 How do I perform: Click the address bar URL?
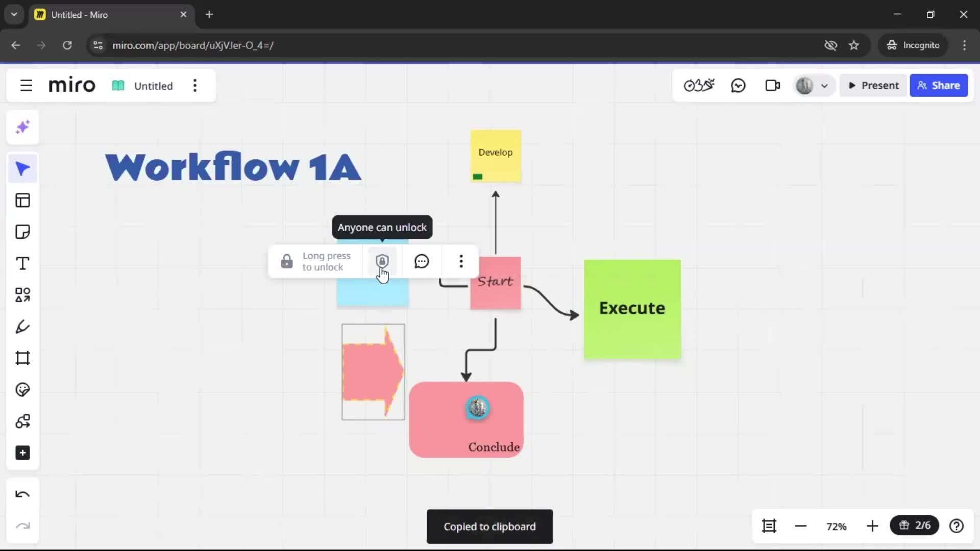click(193, 45)
